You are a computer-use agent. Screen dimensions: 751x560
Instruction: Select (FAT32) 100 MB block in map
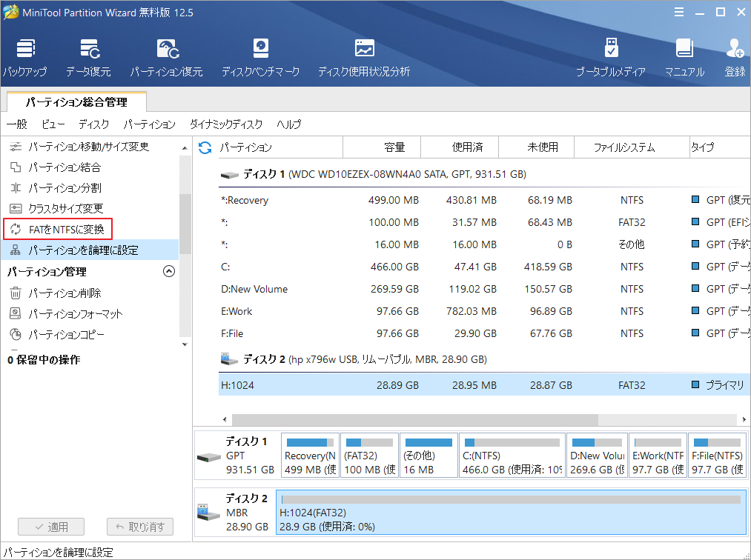point(369,455)
